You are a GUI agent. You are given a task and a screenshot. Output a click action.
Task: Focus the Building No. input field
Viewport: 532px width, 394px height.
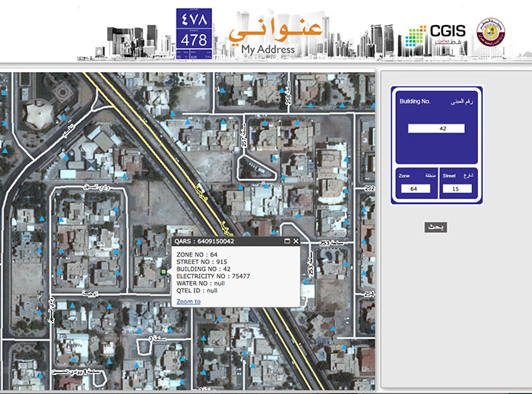pyautogui.click(x=436, y=129)
